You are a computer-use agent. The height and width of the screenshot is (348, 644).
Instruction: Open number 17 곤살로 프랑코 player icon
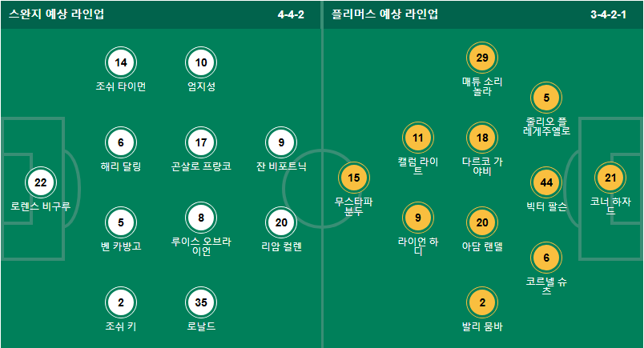[x=201, y=142]
